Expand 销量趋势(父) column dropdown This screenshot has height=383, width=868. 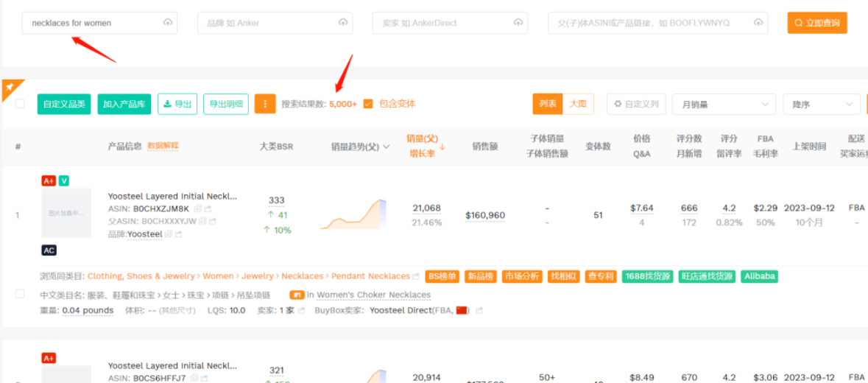[387, 147]
